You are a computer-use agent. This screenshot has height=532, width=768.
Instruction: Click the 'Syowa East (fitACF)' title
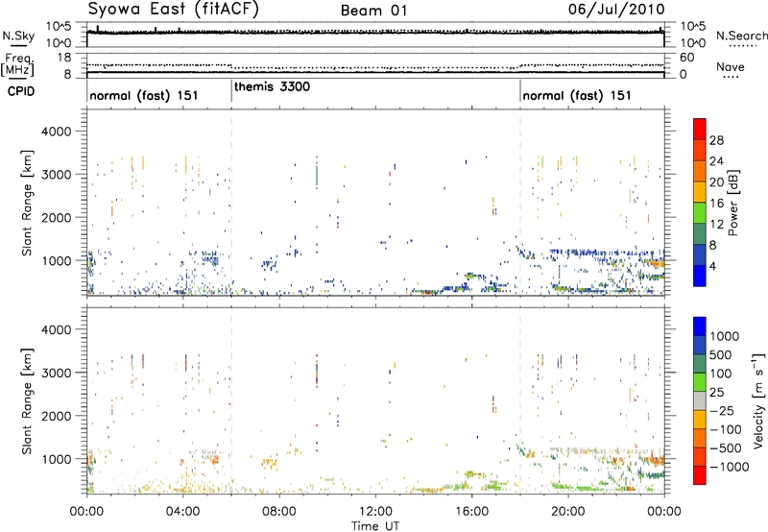174,10
